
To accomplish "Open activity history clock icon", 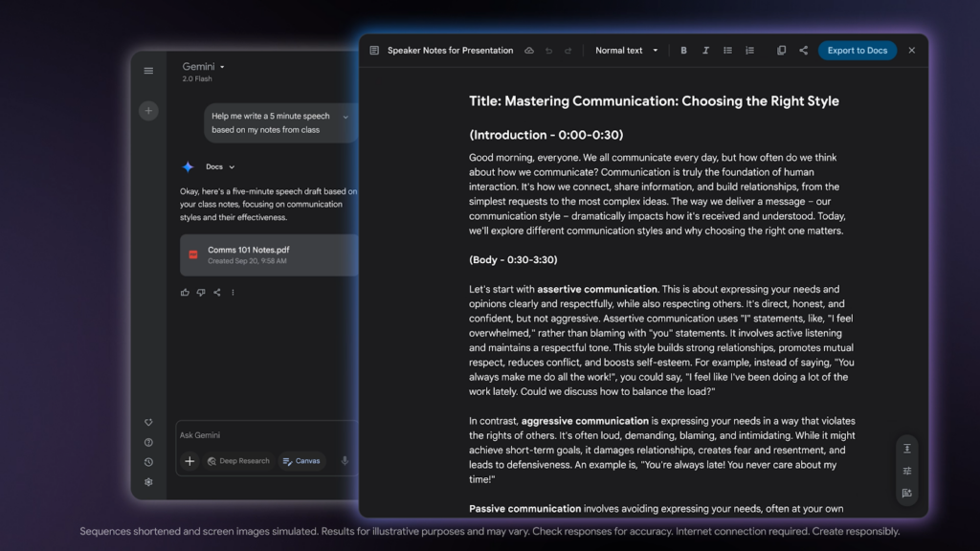I will coord(148,462).
